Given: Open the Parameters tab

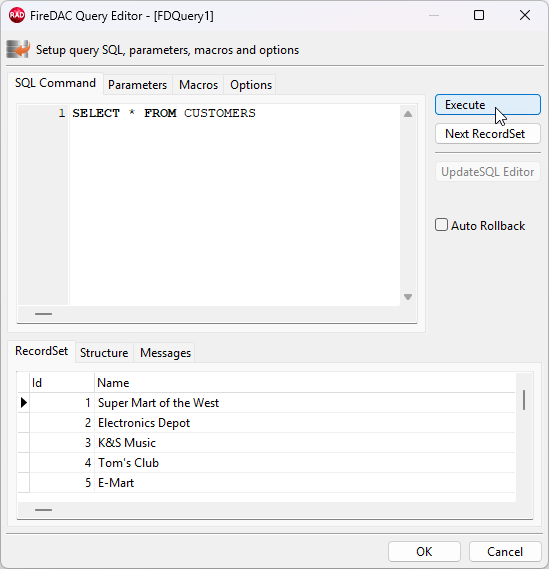Looking at the screenshot, I should tap(138, 85).
